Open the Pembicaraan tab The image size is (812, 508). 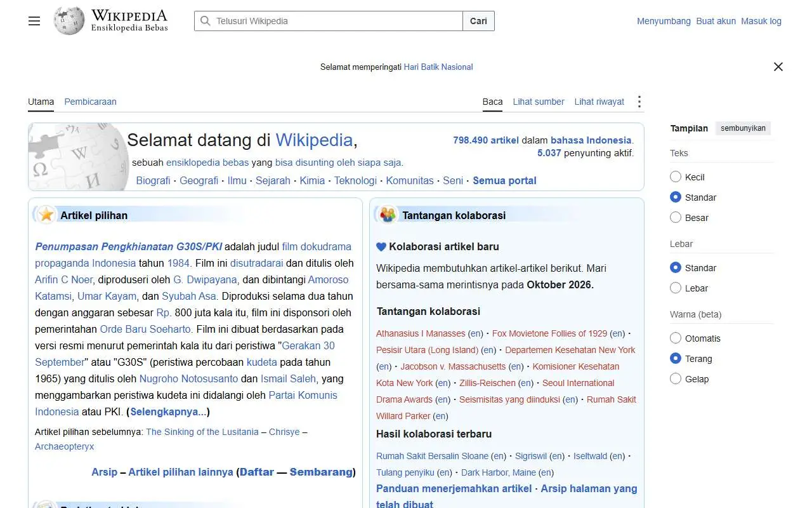point(91,102)
